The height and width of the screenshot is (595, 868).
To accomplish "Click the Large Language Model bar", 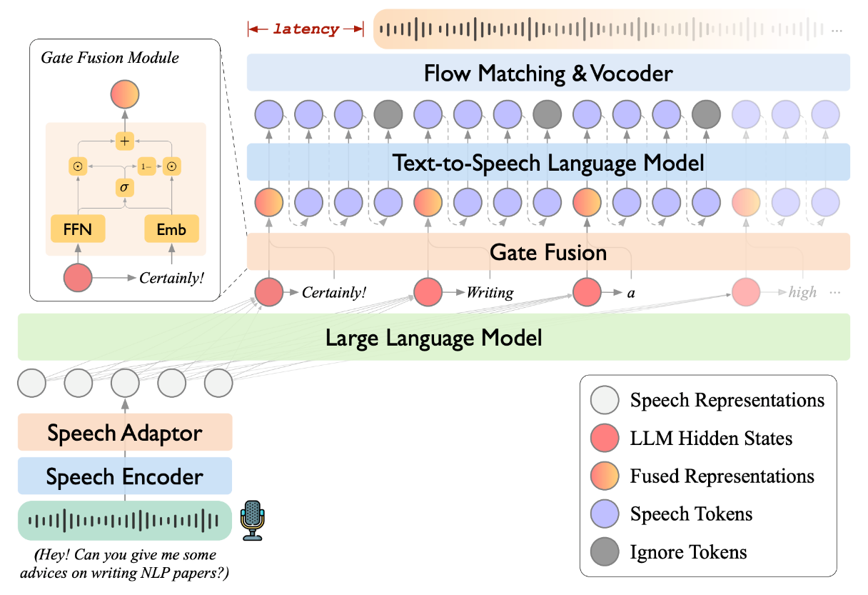I will 434,336.
